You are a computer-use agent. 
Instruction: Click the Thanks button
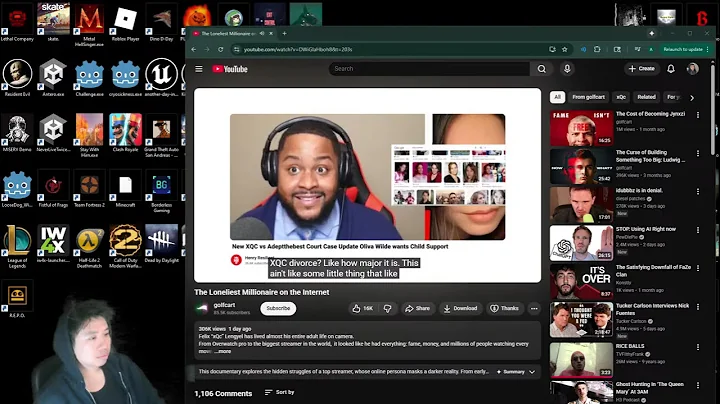504,309
